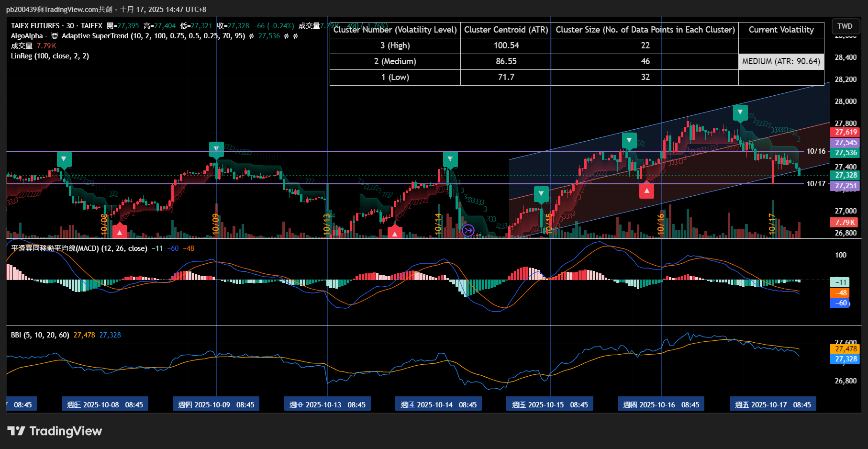The image size is (868, 449).
Task: Click the orange -48 MACD signal label
Action: point(840,293)
